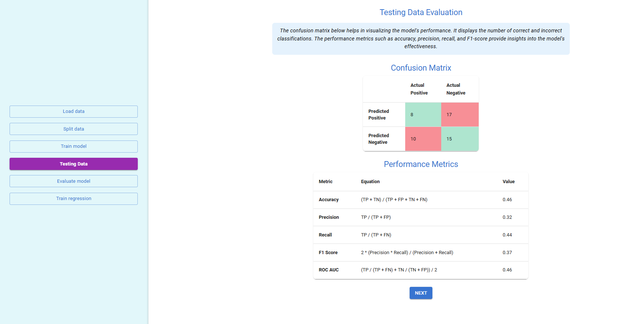Click the Equation column header
The image size is (644, 324).
(370, 182)
